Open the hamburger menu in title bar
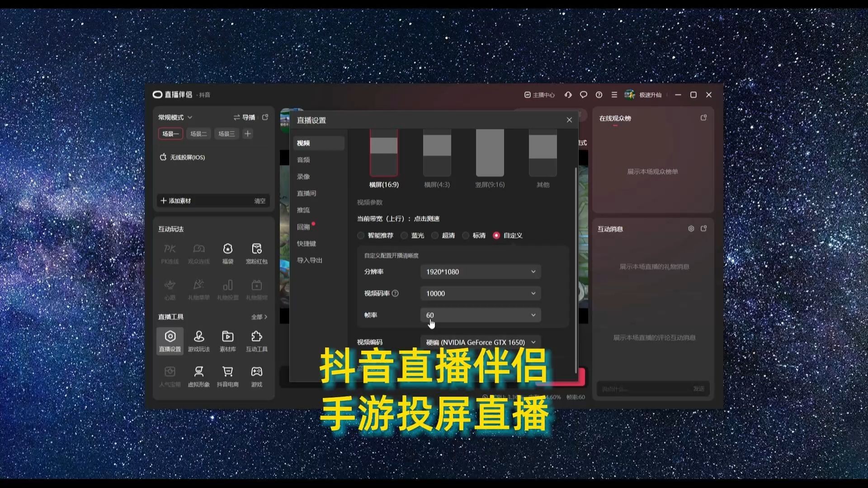Screen dimensions: 868x488 (x=614, y=95)
